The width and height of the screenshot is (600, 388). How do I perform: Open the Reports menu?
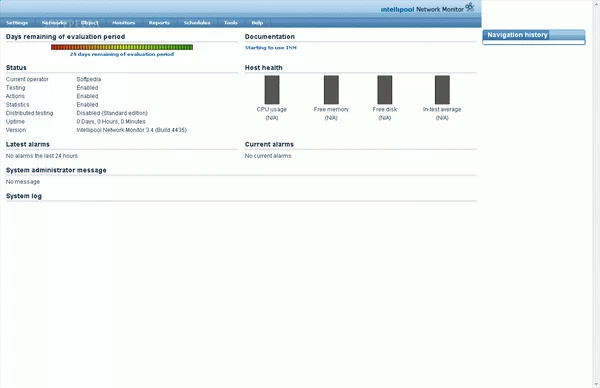(159, 23)
